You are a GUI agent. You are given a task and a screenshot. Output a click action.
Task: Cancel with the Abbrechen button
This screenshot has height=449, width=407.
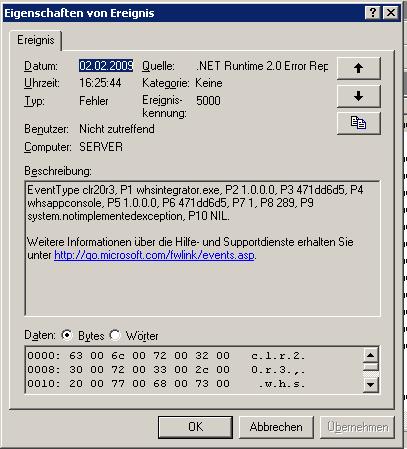coord(276,427)
